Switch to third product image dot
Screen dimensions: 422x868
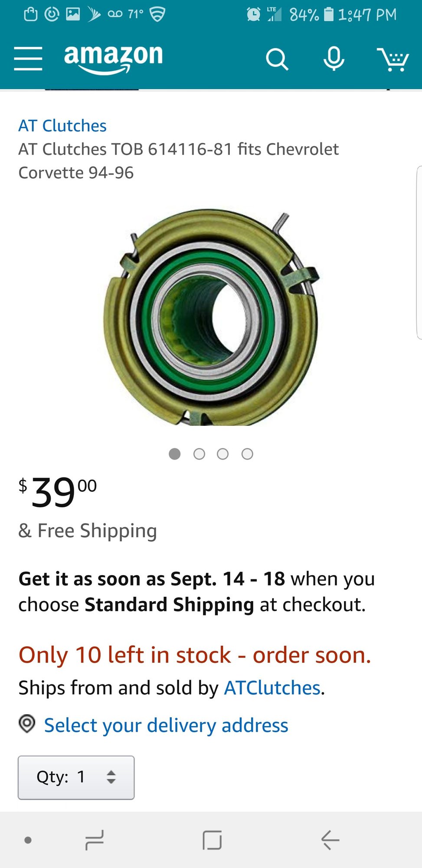(223, 454)
